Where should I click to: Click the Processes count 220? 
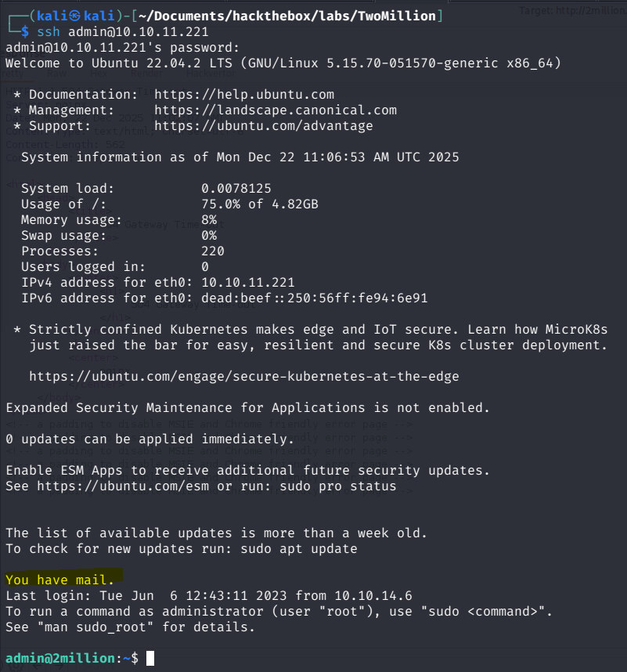pos(213,251)
